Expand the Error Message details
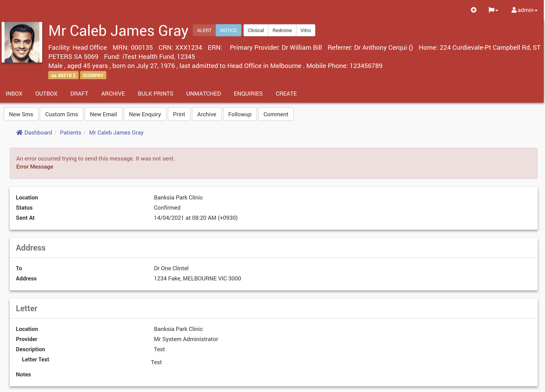Image resolution: width=545 pixels, height=392 pixels. click(35, 167)
